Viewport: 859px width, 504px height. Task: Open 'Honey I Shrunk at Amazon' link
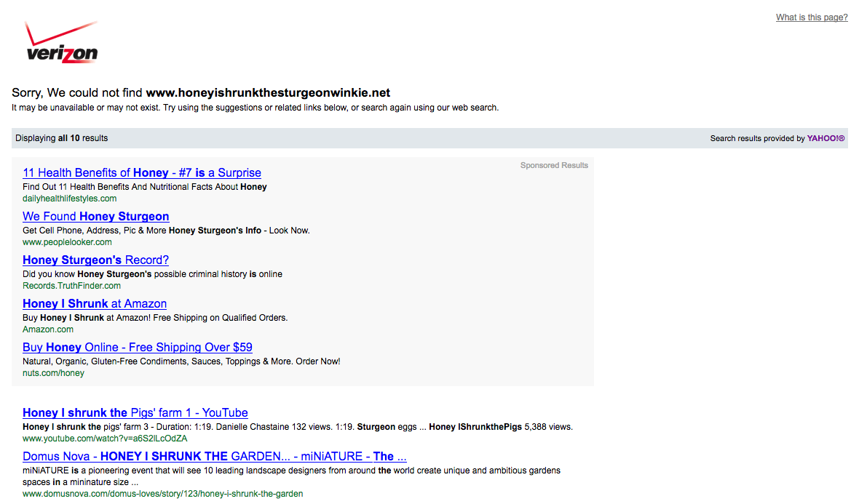click(95, 304)
